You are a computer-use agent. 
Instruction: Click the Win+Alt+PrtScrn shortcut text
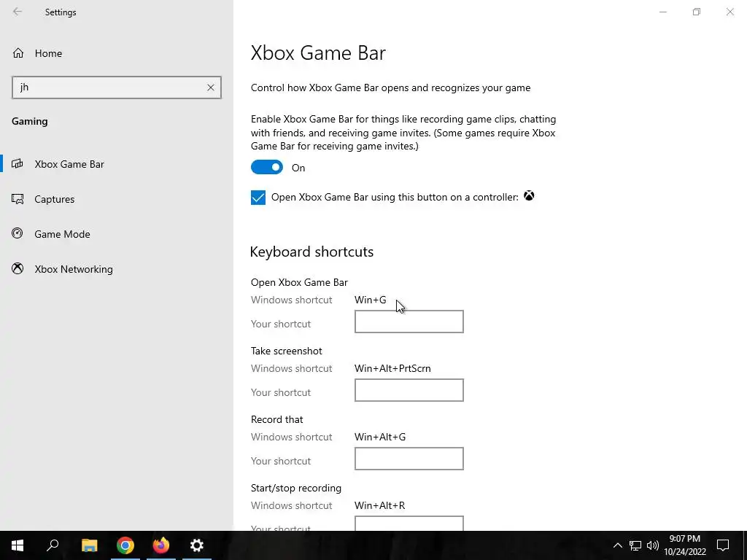[392, 368]
